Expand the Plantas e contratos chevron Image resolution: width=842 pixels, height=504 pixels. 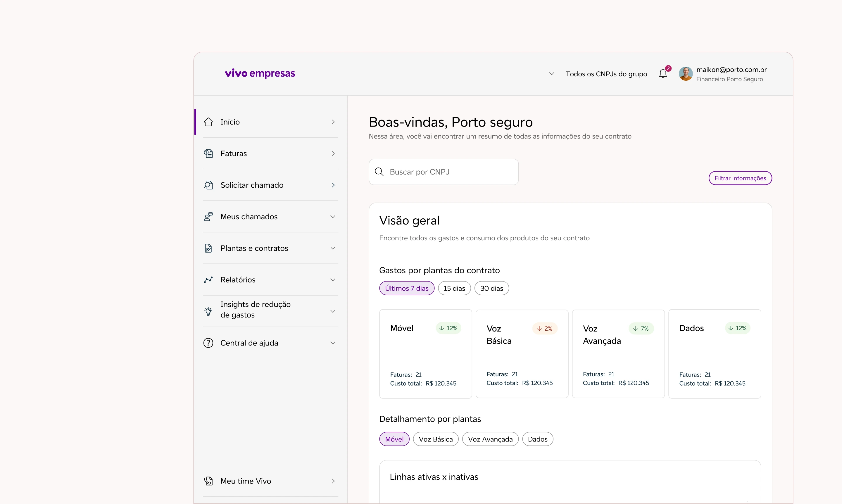click(x=333, y=248)
